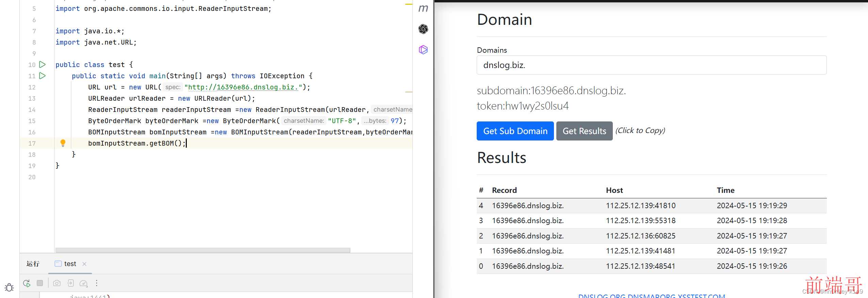Screen dimensions: 868x298
Task: Click the Domain page heading
Action: point(504,19)
